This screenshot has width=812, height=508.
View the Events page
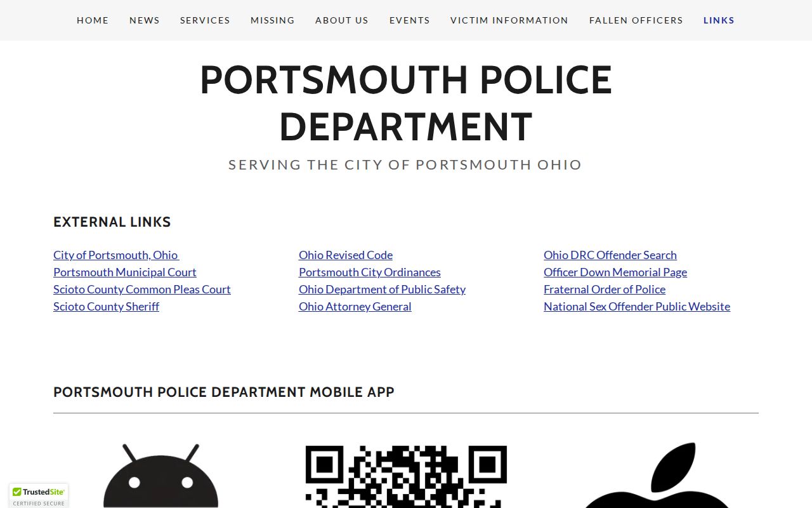(410, 20)
